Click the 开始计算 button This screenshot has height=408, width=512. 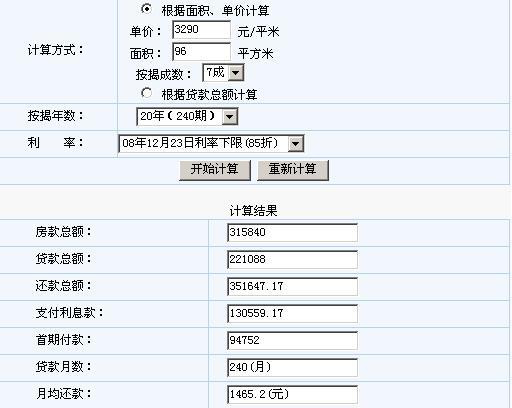pos(215,170)
